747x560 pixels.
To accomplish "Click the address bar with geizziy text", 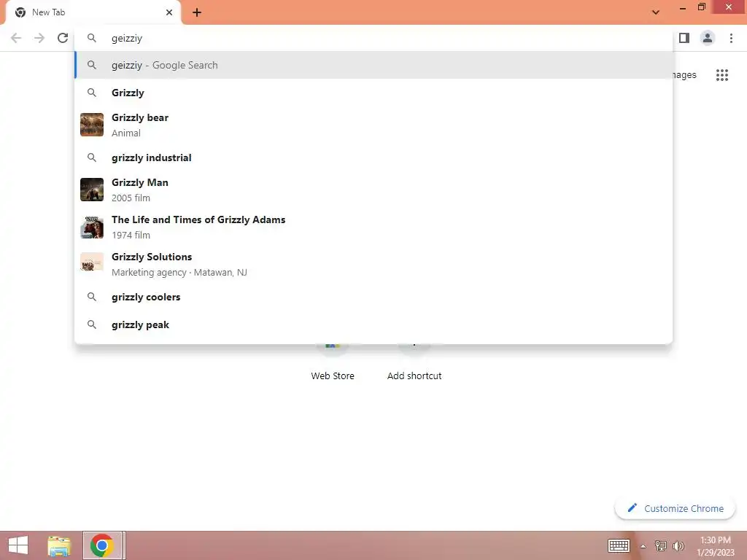I will pyautogui.click(x=374, y=38).
